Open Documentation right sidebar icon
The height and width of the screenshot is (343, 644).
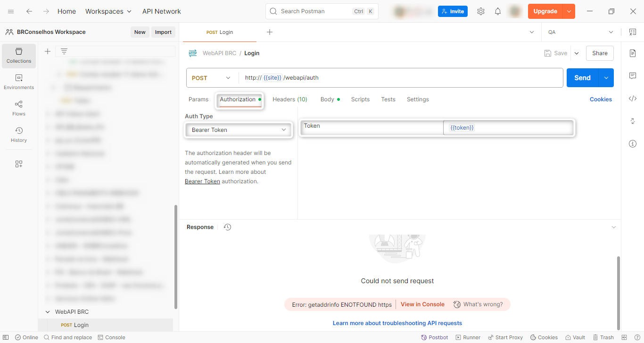click(633, 53)
